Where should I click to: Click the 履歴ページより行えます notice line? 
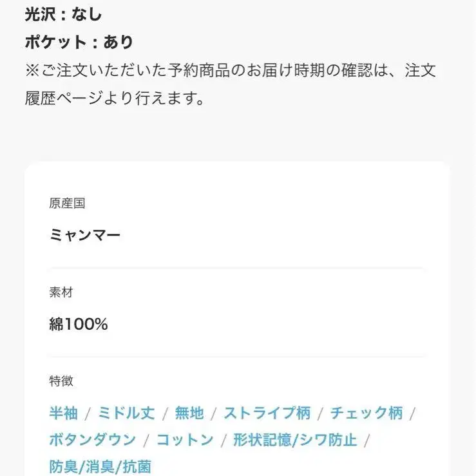(115, 98)
